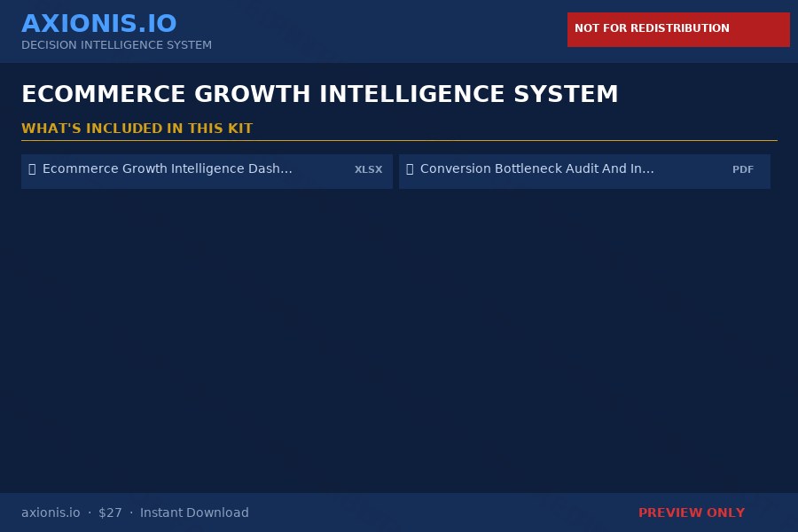Select the PDF file type badge
Viewport: 798px width, 532px height.
[x=743, y=169]
